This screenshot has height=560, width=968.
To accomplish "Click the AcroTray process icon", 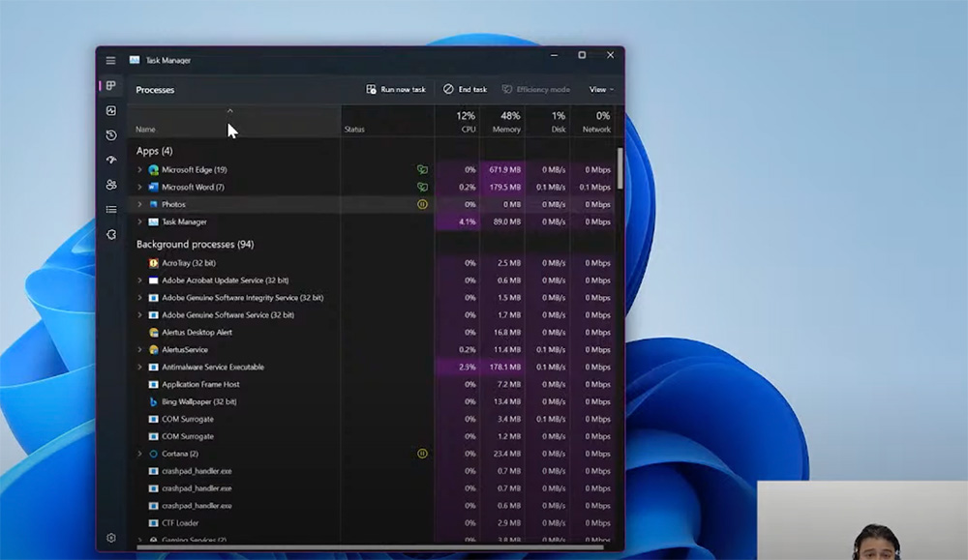I will (153, 263).
